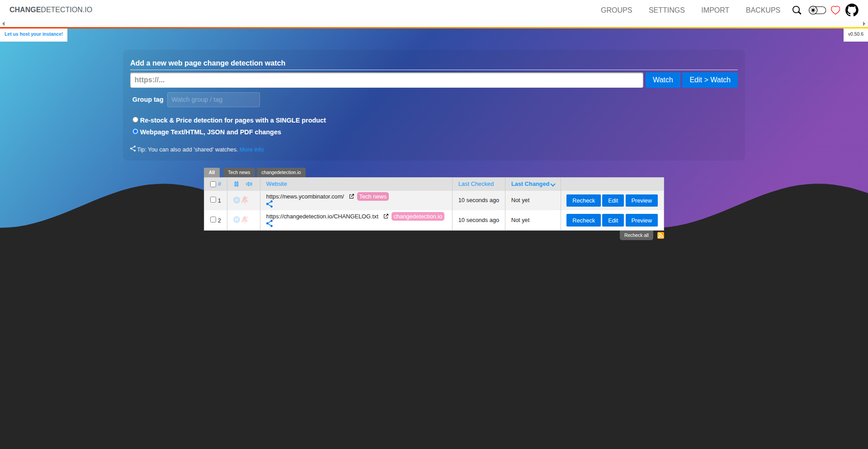Recheck the CHANGELOG.txt watch
Screen dimensions: 868x449
click(x=584, y=220)
